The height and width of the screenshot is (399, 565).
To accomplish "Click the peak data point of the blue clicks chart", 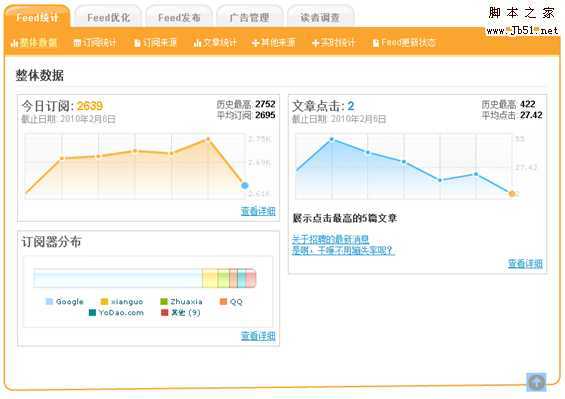I will [332, 139].
